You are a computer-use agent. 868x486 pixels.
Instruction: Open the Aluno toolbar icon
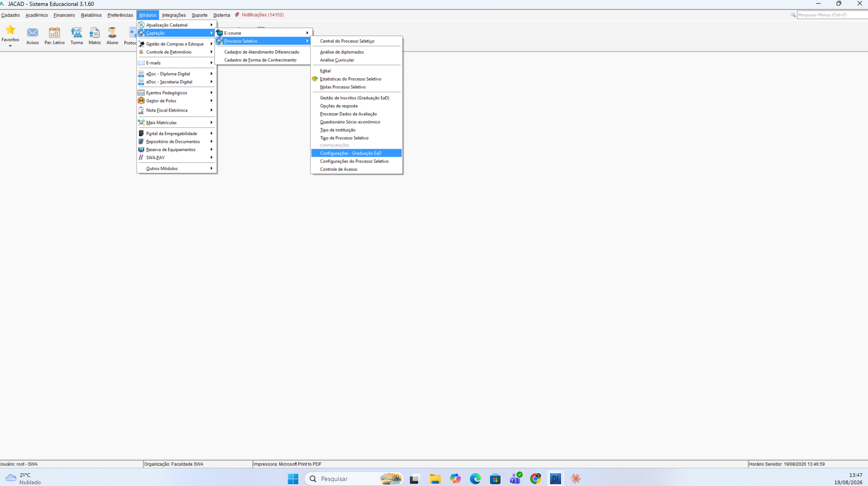click(x=112, y=32)
